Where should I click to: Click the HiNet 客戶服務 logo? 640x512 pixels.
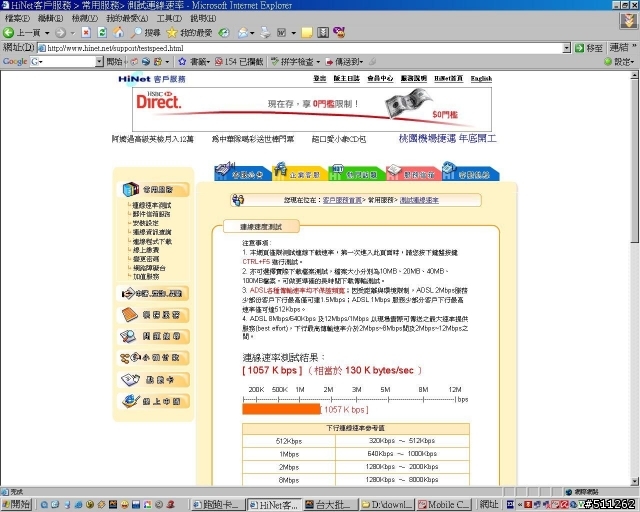(x=152, y=79)
